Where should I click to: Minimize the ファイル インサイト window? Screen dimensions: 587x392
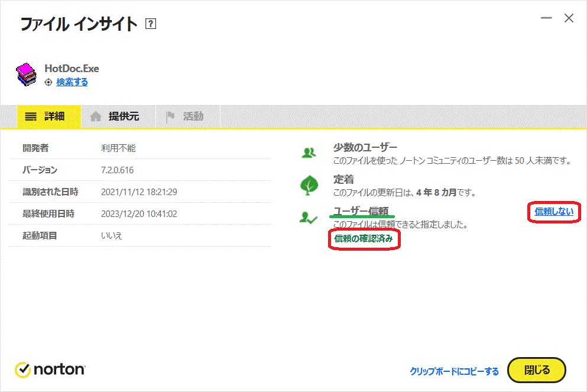(546, 18)
